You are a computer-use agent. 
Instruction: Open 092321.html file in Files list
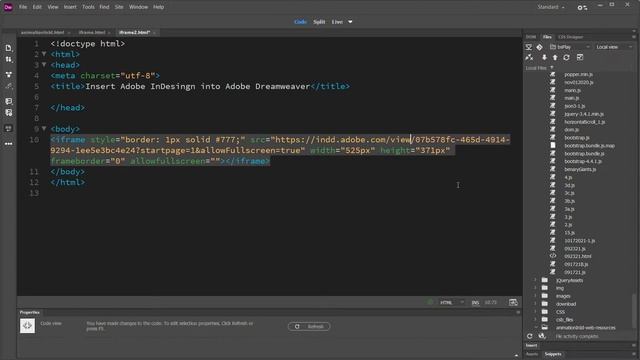(578, 256)
